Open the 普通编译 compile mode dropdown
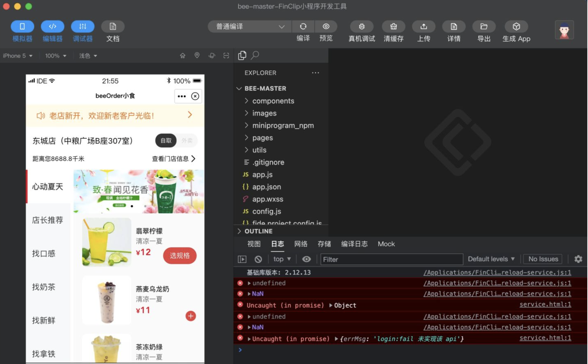The height and width of the screenshot is (364, 588). point(250,27)
